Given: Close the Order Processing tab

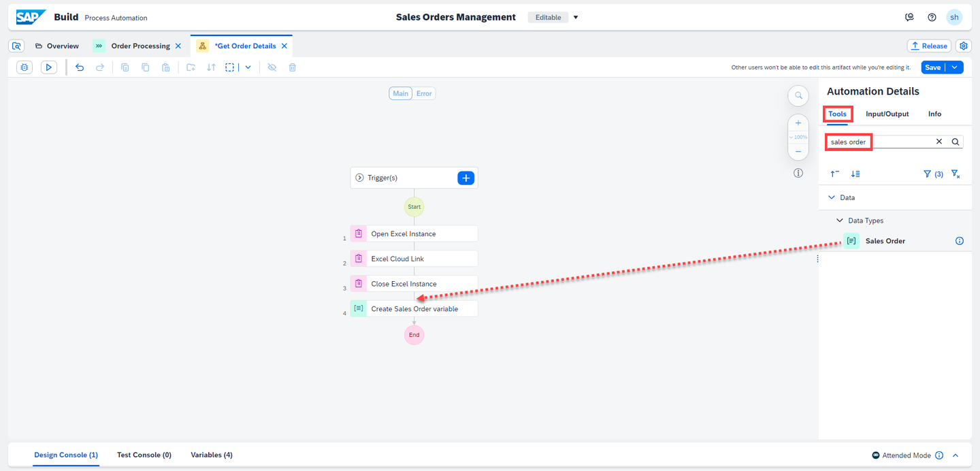Looking at the screenshot, I should click(178, 46).
